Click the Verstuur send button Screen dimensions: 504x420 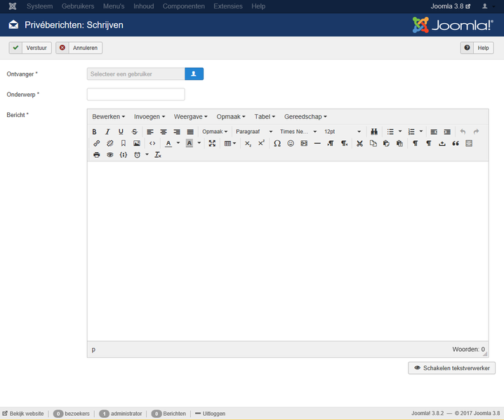30,48
